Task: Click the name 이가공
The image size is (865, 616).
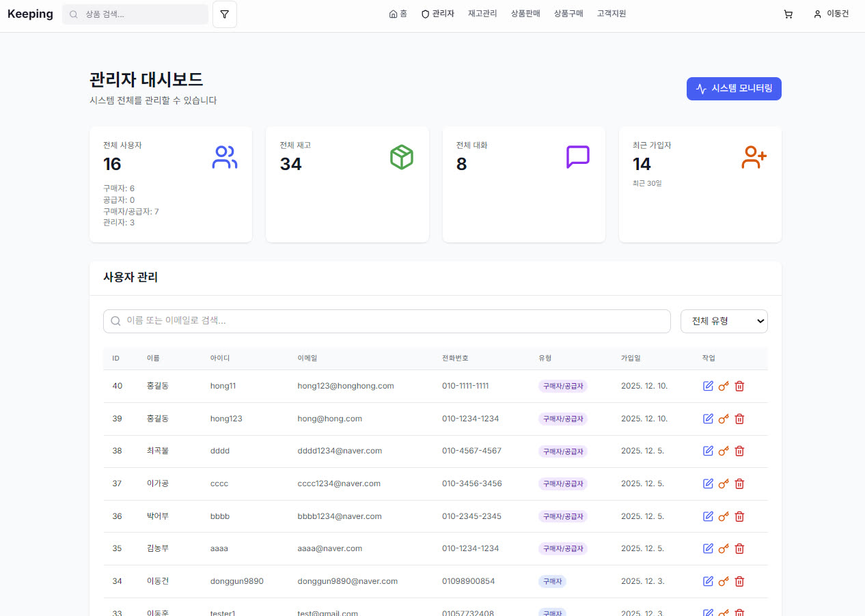Action: point(158,484)
